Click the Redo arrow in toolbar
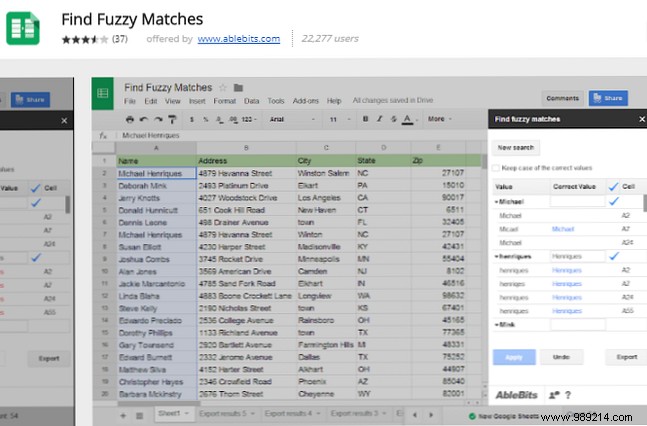647x426 pixels. pyautogui.click(x=158, y=119)
